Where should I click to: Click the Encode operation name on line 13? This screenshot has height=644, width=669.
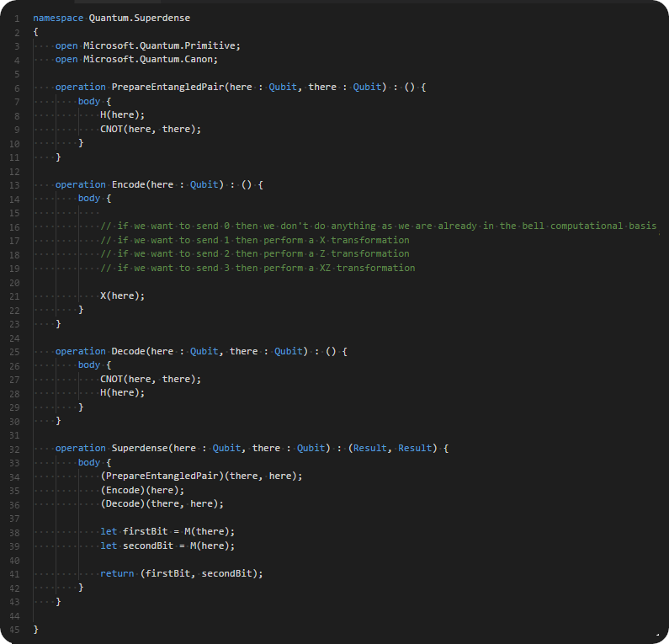point(129,185)
